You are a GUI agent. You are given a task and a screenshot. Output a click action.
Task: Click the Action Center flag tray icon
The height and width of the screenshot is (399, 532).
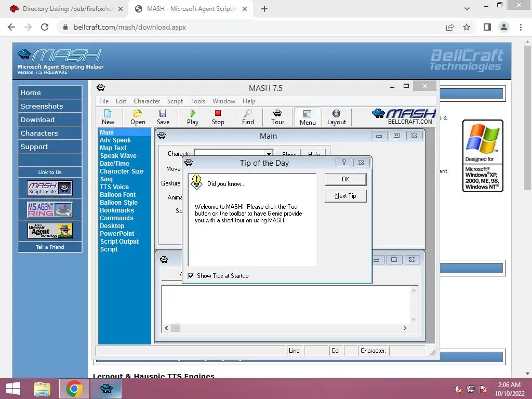[483, 389]
